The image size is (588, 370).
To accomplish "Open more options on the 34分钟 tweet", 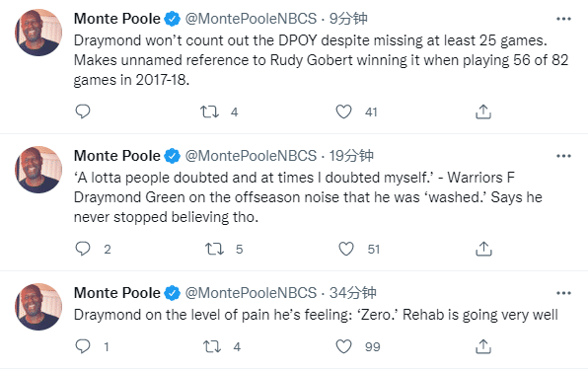I will pyautogui.click(x=563, y=293).
